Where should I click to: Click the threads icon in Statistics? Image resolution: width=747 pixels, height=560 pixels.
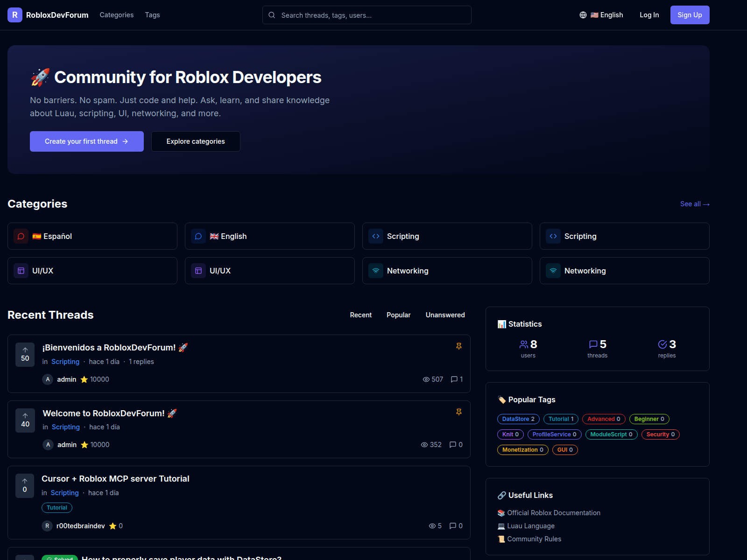click(x=593, y=344)
